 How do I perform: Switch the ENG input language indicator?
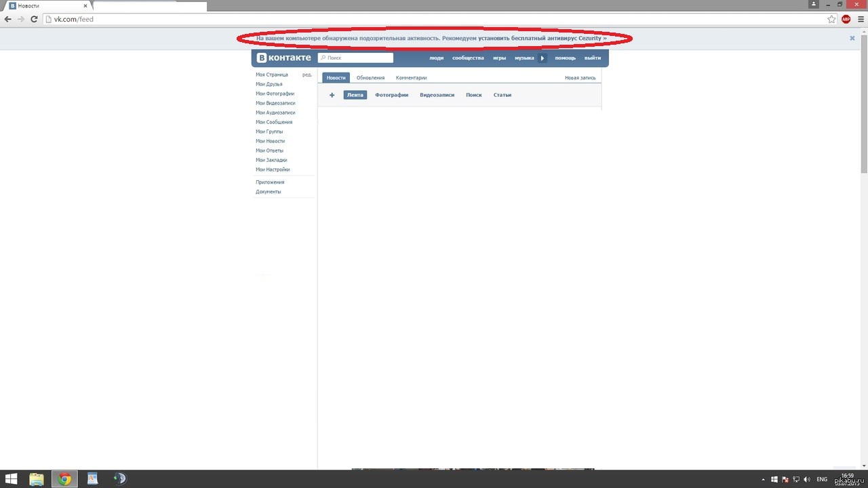[x=822, y=479]
